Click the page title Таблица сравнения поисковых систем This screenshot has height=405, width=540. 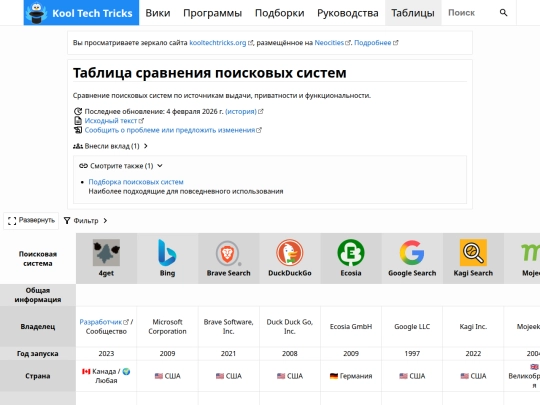coord(209,73)
